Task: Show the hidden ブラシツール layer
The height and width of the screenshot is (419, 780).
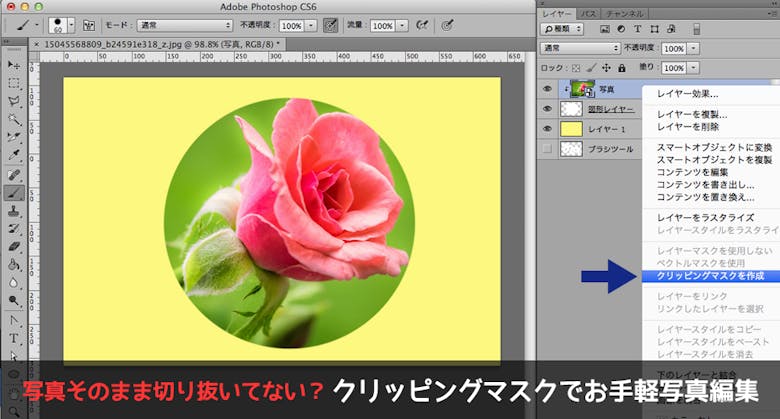Action: (546, 149)
